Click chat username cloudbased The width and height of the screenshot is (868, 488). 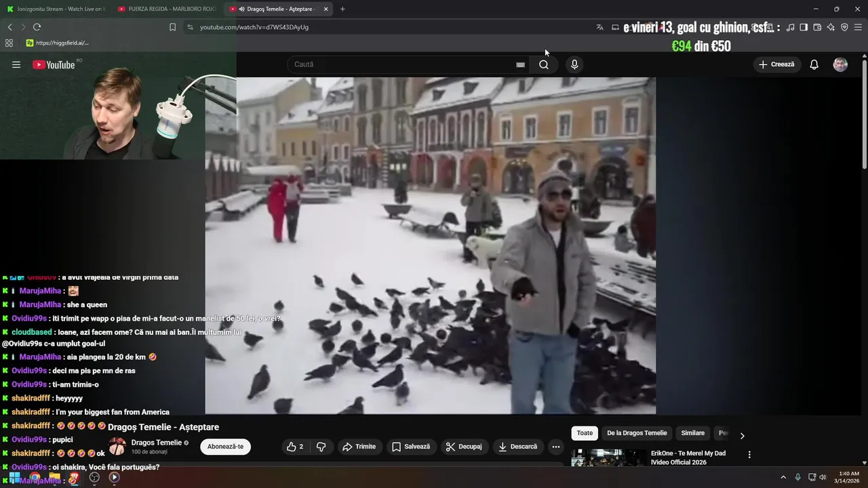[32, 332]
